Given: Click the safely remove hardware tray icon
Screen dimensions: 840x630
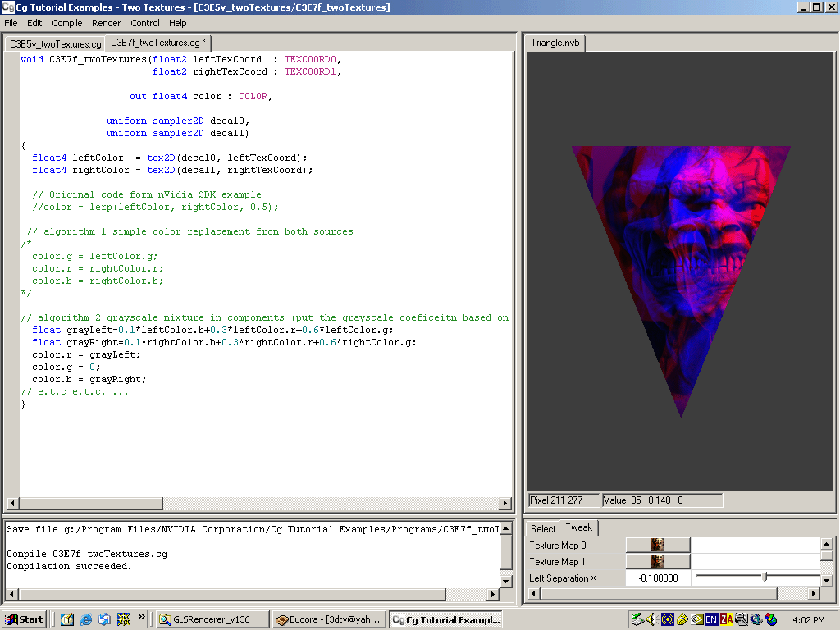Looking at the screenshot, I should (637, 619).
